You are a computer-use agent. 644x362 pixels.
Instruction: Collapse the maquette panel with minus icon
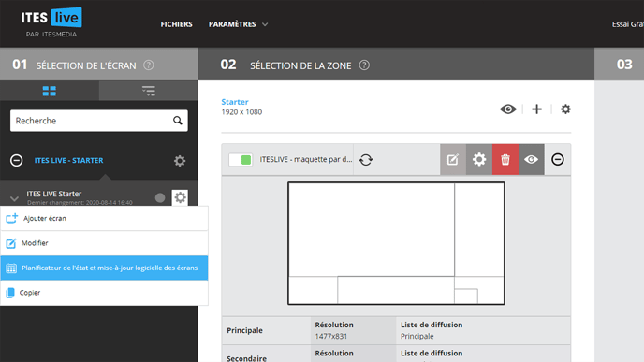(x=557, y=159)
